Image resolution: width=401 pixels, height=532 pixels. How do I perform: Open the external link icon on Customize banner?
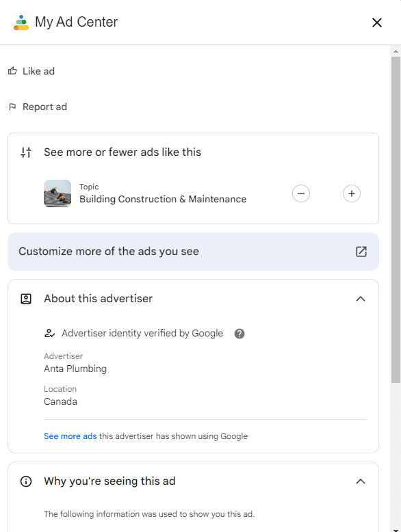click(x=361, y=252)
